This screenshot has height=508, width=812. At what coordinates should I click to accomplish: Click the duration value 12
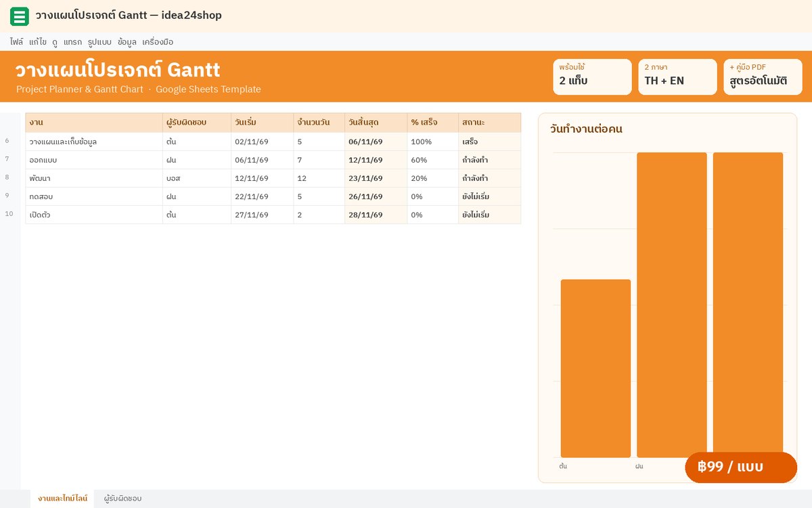click(x=319, y=178)
